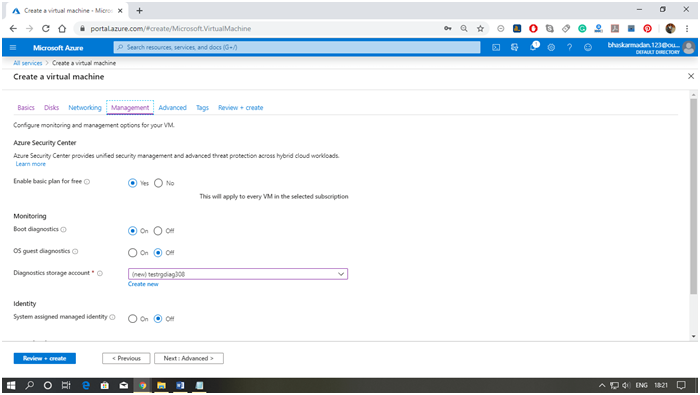Turn OS guest diagnostics On
The image size is (700, 395).
(x=133, y=253)
